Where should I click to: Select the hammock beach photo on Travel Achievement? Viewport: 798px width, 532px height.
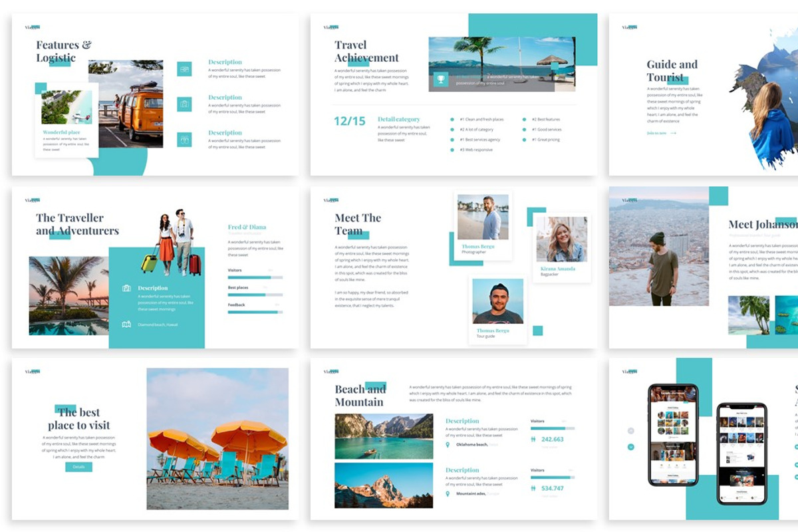[x=501, y=64]
